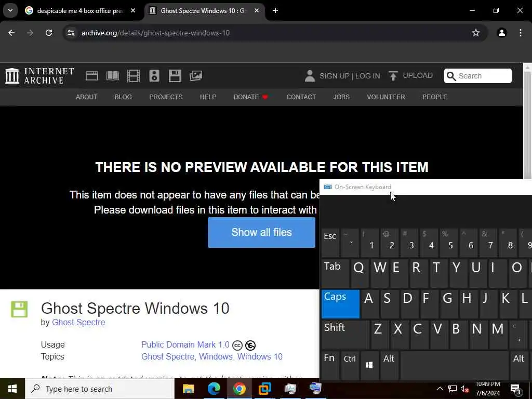Click the Esc key on on-screen keyboard
Viewport: 532px width, 399px height.
click(330, 243)
